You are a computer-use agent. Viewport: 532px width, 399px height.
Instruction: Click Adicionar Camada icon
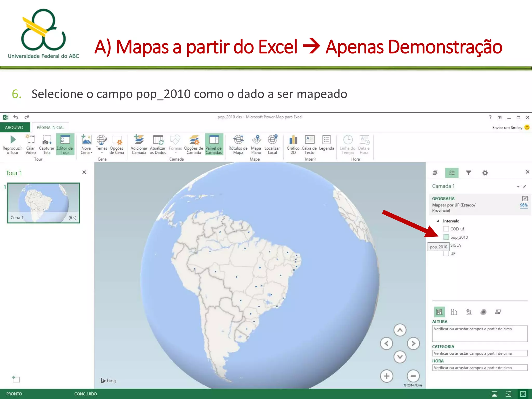[139, 139]
